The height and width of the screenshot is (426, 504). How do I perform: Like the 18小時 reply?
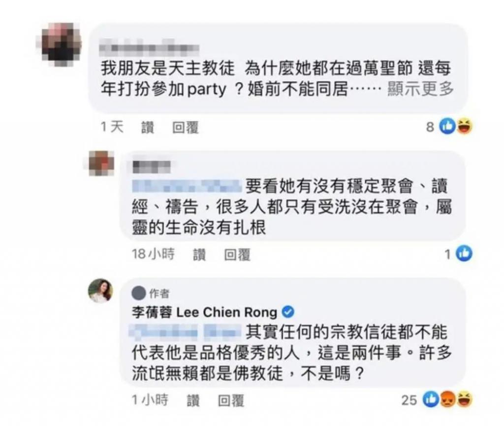point(199,254)
